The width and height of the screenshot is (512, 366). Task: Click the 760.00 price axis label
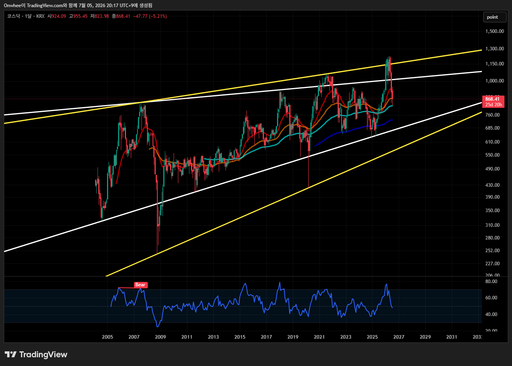point(493,115)
